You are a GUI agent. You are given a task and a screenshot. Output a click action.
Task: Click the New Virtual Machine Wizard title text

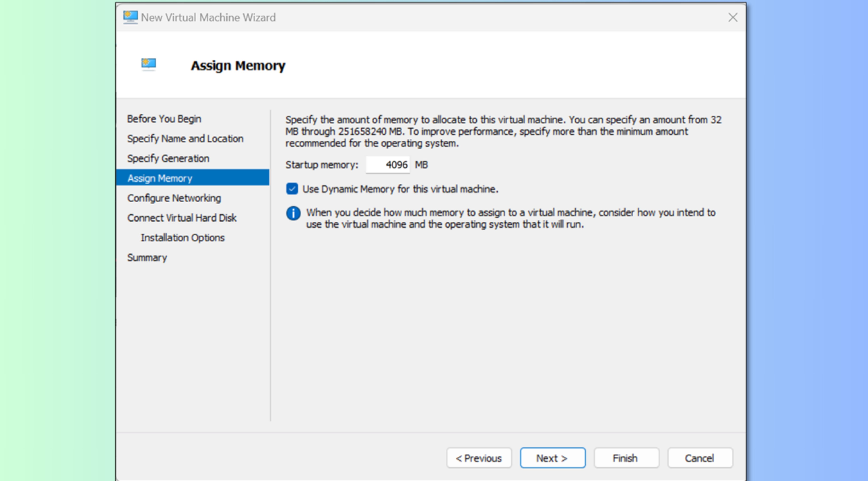click(x=208, y=18)
